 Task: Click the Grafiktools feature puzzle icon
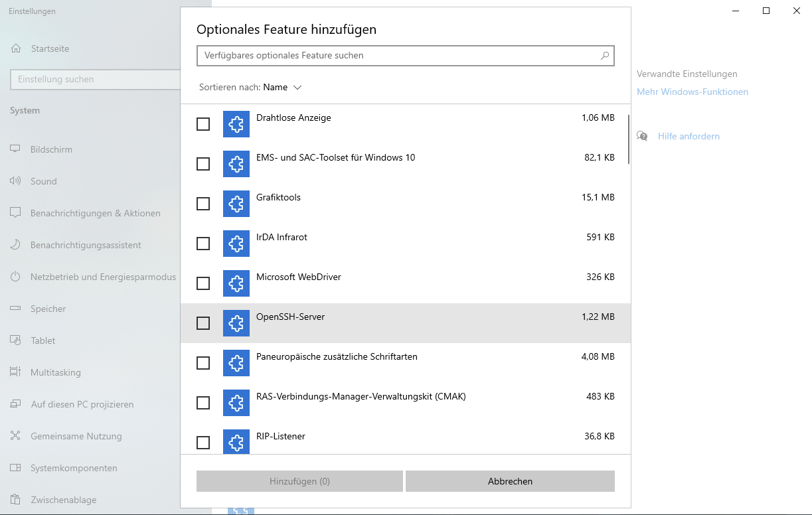(236, 204)
